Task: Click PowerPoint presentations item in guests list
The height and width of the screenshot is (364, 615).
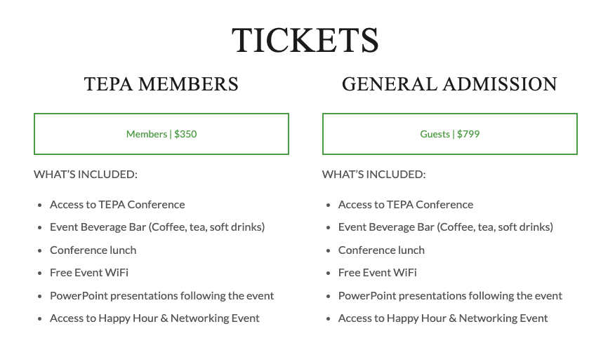Action: click(x=450, y=296)
